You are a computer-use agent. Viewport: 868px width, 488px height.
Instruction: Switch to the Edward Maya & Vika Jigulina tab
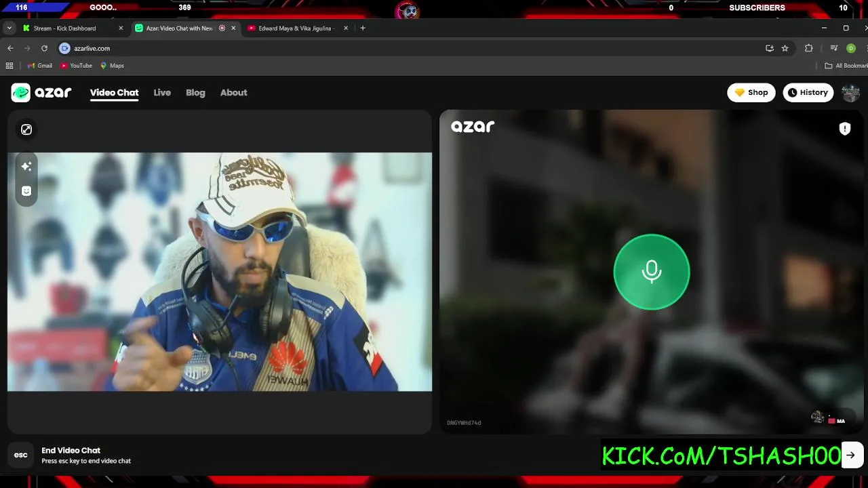click(296, 28)
